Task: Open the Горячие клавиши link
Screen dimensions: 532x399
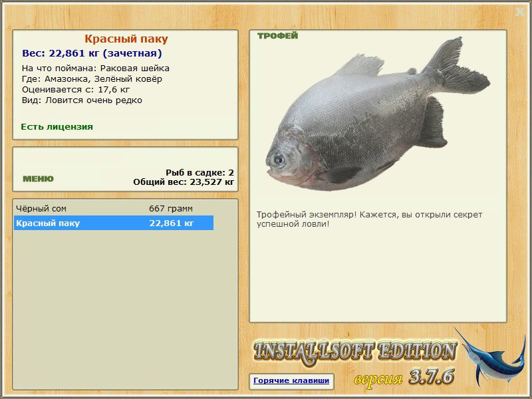Action: [x=291, y=380]
